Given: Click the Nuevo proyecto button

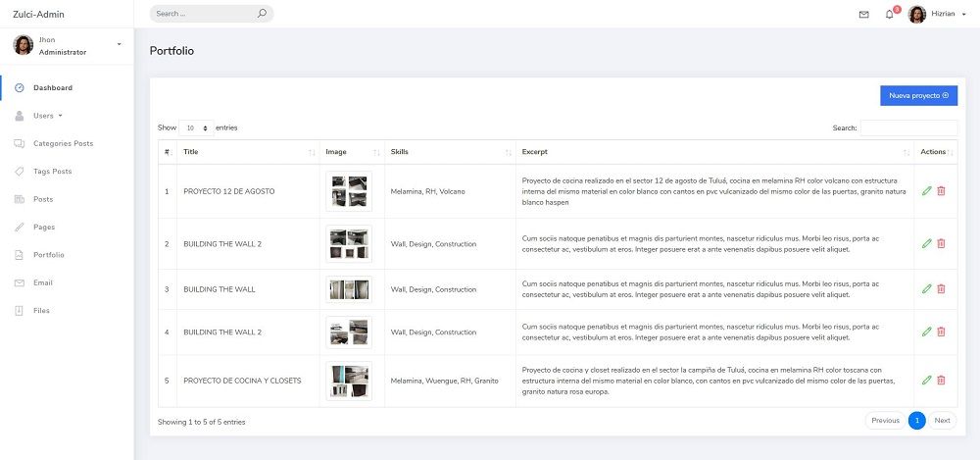Looking at the screenshot, I should pyautogui.click(x=918, y=95).
